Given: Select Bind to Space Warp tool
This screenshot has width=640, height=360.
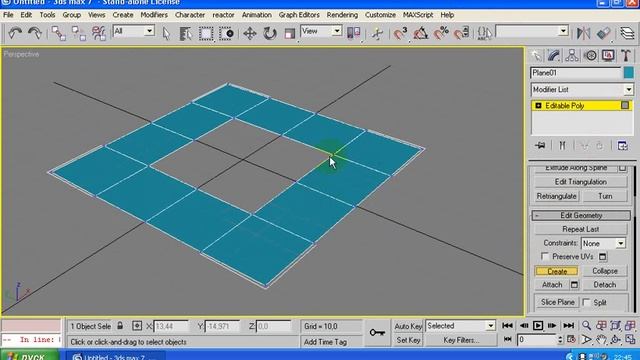Looking at the screenshot, I should point(98,33).
